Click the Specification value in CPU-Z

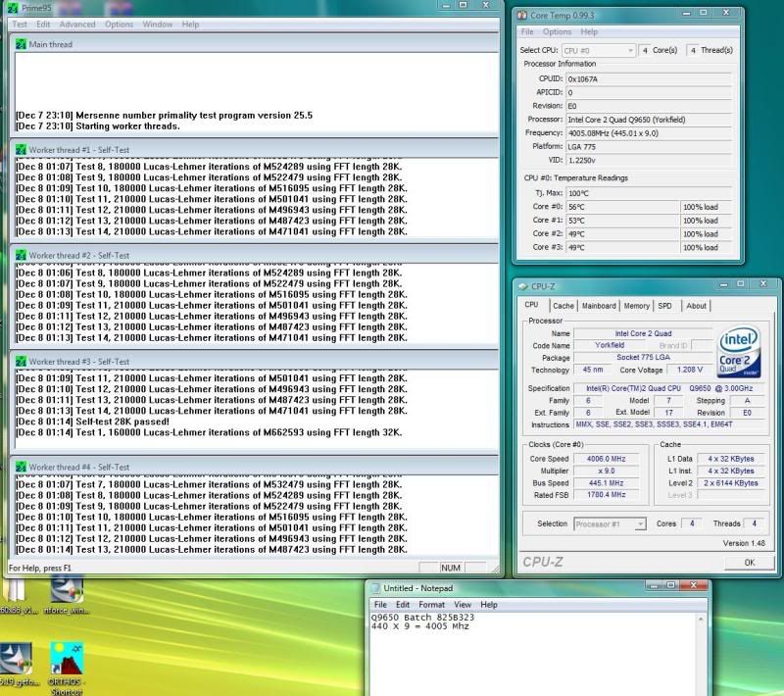click(670, 388)
